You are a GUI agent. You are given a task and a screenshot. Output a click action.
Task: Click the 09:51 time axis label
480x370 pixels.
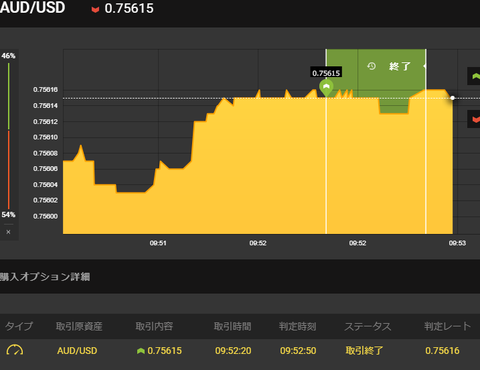pyautogui.click(x=158, y=243)
